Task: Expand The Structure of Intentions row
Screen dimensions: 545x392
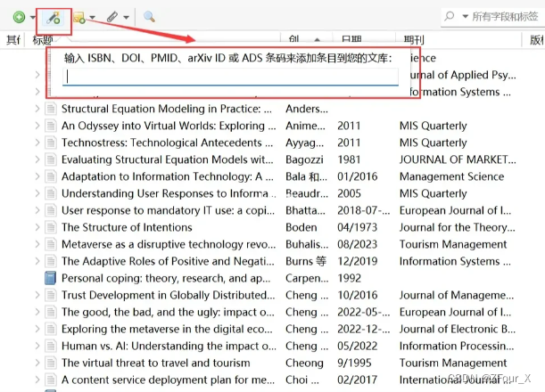Action: pyautogui.click(x=37, y=227)
